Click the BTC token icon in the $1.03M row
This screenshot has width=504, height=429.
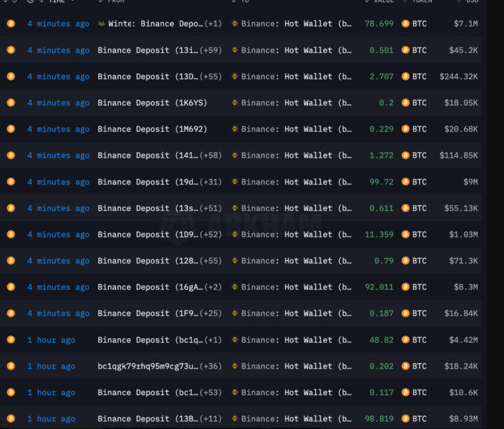pyautogui.click(x=406, y=234)
